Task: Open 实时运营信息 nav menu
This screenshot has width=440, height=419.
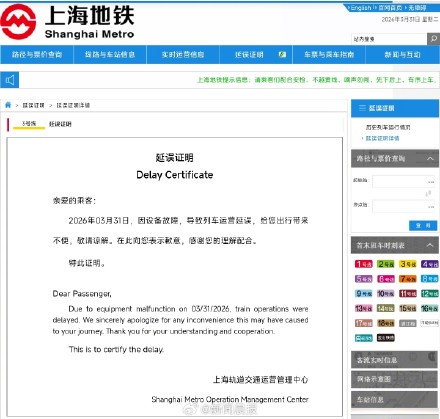Action: coord(183,54)
